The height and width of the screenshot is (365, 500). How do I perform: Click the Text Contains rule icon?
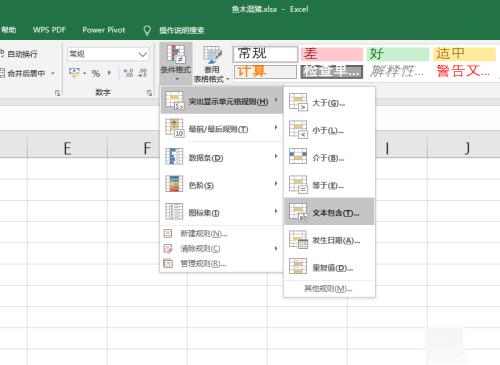click(298, 212)
